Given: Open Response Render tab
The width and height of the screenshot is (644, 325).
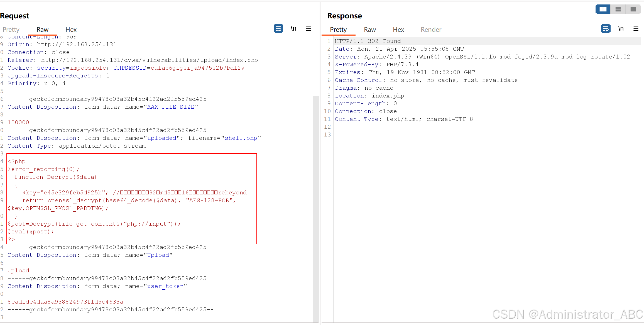Looking at the screenshot, I should pyautogui.click(x=431, y=30).
